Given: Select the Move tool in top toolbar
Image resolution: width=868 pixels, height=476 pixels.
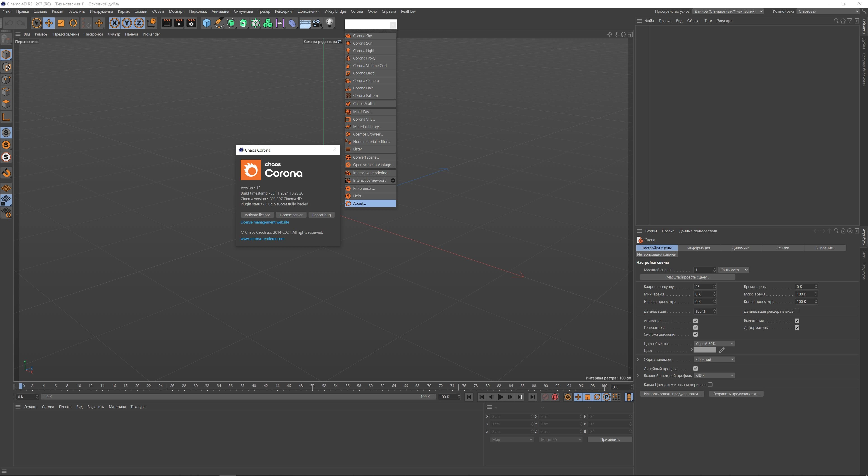Looking at the screenshot, I should [x=49, y=23].
